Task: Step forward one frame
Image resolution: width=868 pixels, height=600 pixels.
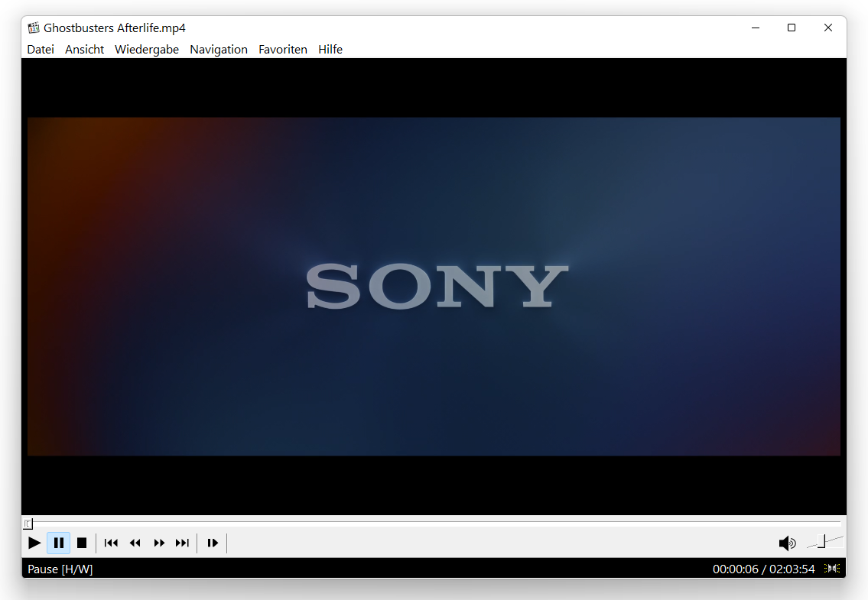Action: click(x=213, y=543)
